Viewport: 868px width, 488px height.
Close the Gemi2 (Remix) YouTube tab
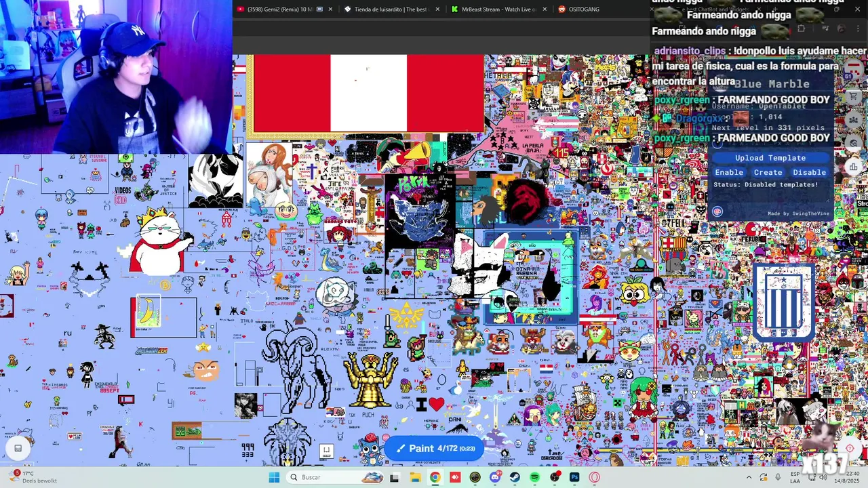click(x=330, y=9)
